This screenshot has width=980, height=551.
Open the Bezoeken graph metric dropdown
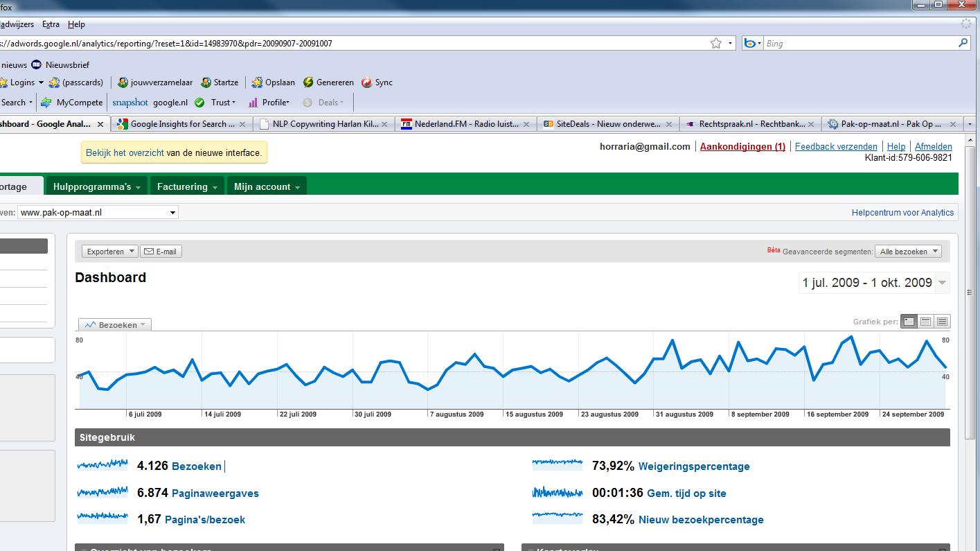[x=115, y=324]
